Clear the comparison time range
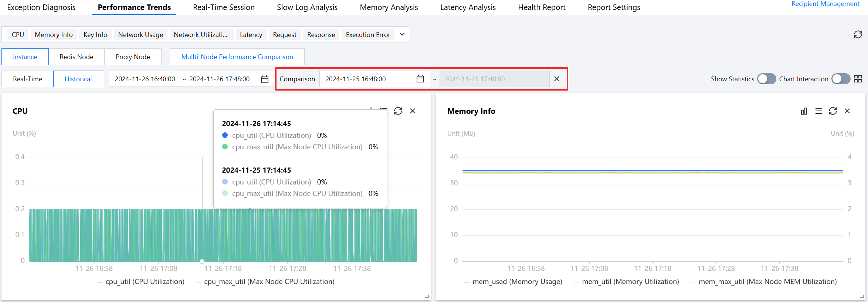This screenshot has height=302, width=868. pyautogui.click(x=557, y=79)
